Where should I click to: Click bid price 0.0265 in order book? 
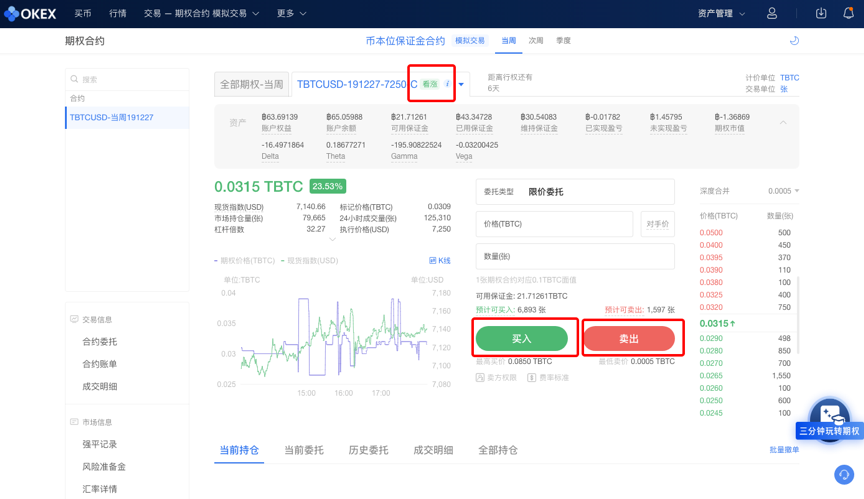(x=711, y=376)
